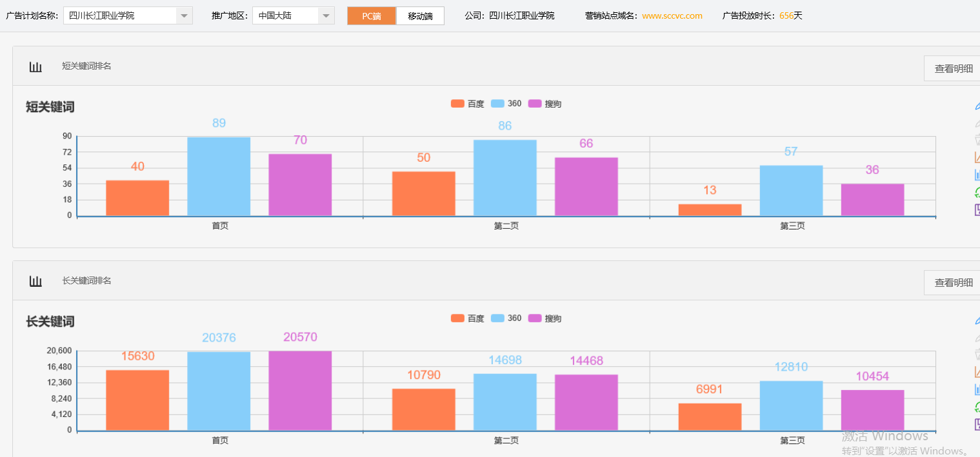Click 查看明细 button for 短关键词排名

(953, 68)
